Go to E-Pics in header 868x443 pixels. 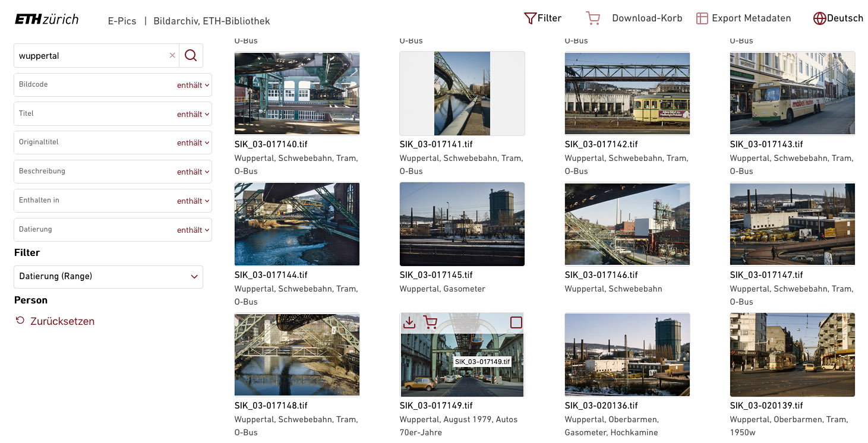pyautogui.click(x=122, y=21)
